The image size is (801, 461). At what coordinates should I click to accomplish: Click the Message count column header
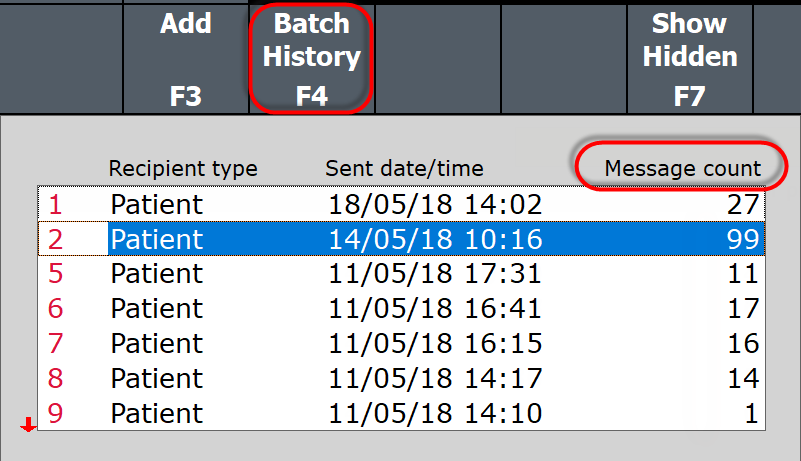tap(682, 168)
